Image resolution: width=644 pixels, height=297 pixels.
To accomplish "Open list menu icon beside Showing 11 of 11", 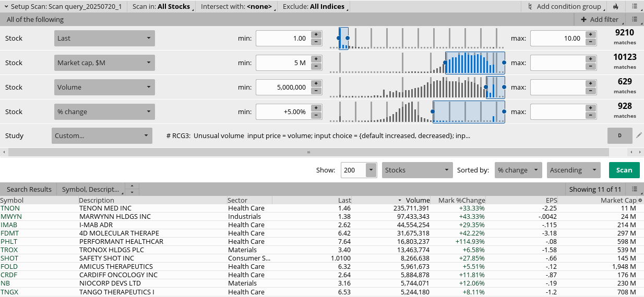I will [634, 189].
